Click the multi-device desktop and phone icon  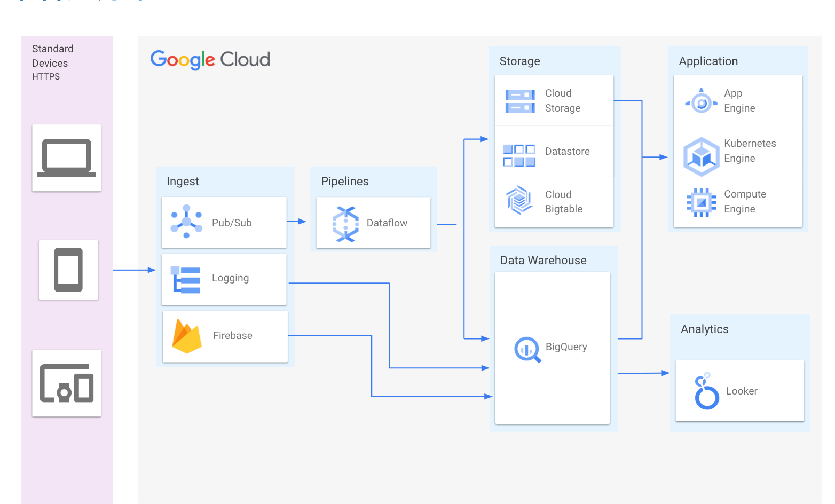67,383
